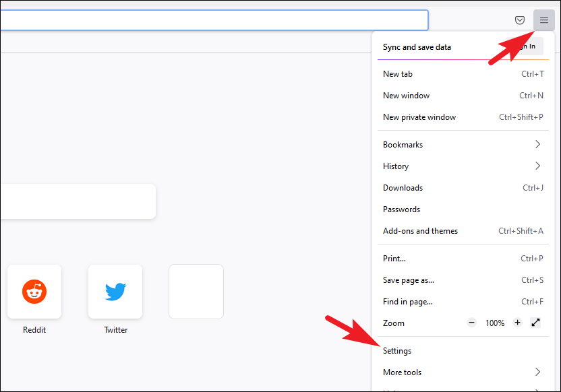Click the 100% zoom level control
This screenshot has width=561, height=392.
pyautogui.click(x=495, y=323)
